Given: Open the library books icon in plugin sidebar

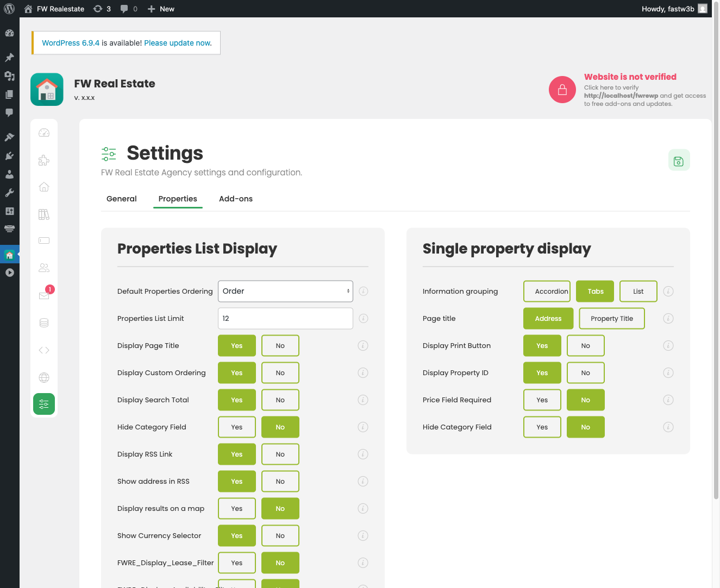Looking at the screenshot, I should point(44,214).
